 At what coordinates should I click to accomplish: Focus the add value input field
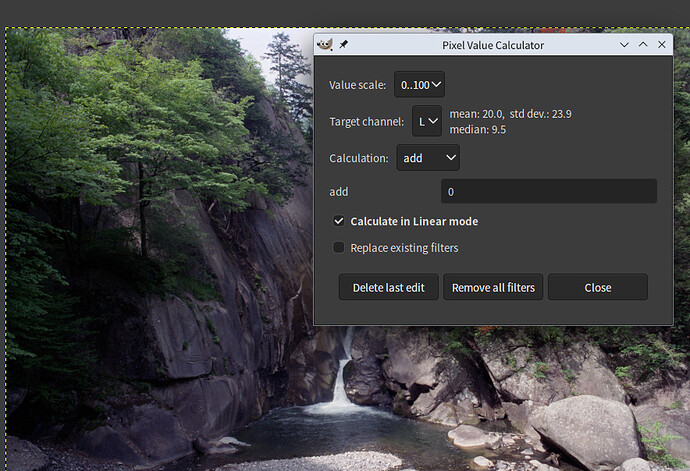tap(549, 191)
